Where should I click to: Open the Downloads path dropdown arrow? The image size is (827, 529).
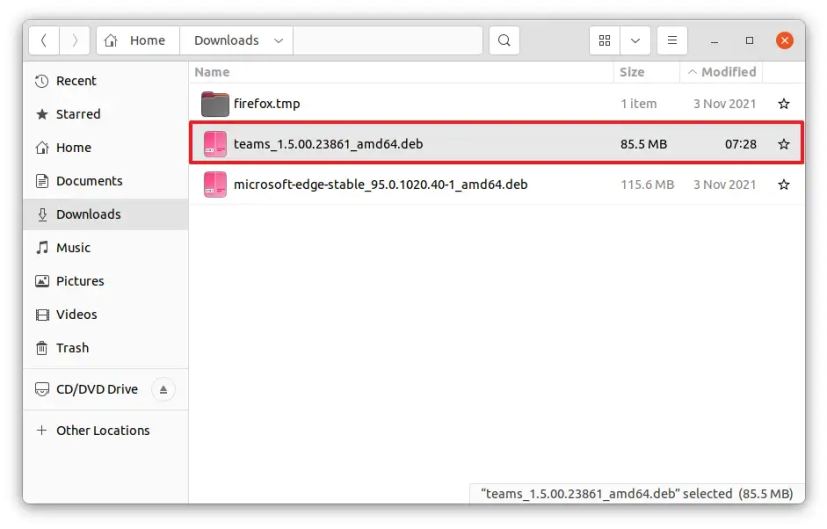coord(278,41)
